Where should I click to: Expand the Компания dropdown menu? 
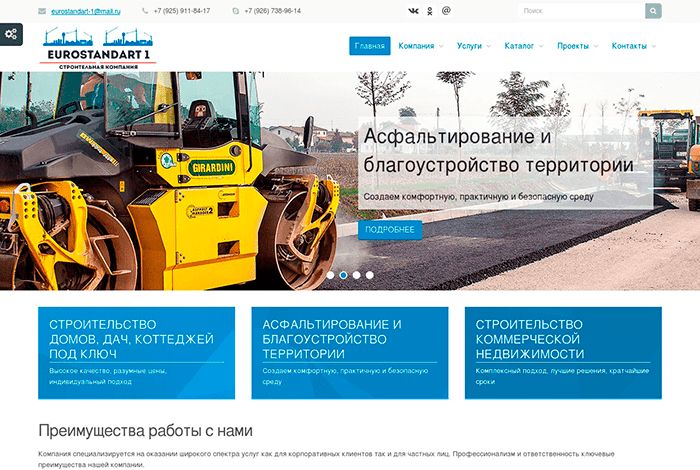tap(421, 46)
